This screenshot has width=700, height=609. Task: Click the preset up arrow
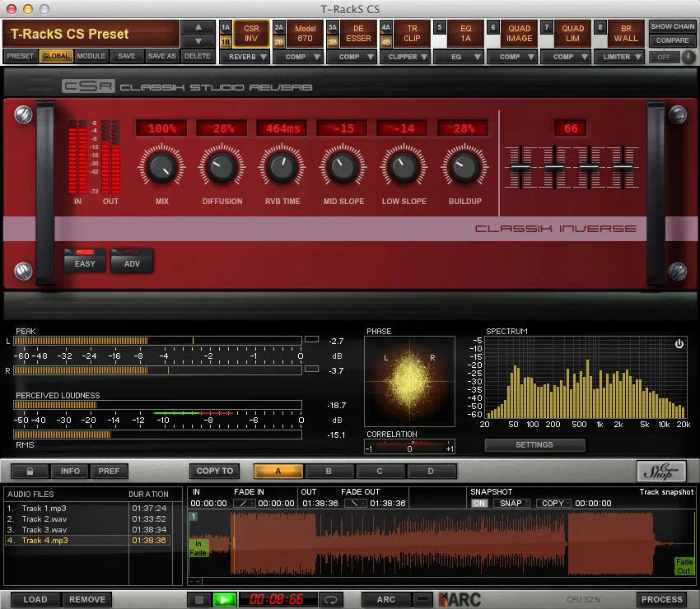197,27
